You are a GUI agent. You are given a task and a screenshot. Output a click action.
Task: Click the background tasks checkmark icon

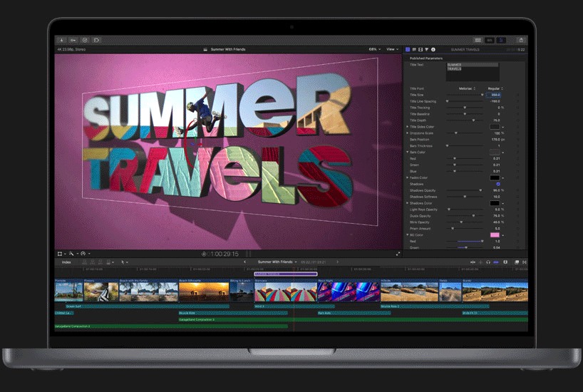click(x=85, y=40)
